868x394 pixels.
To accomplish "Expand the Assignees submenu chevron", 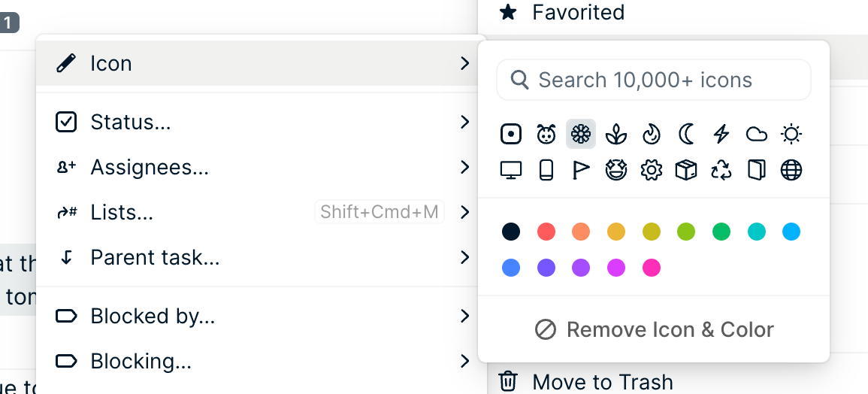I will tap(465, 167).
